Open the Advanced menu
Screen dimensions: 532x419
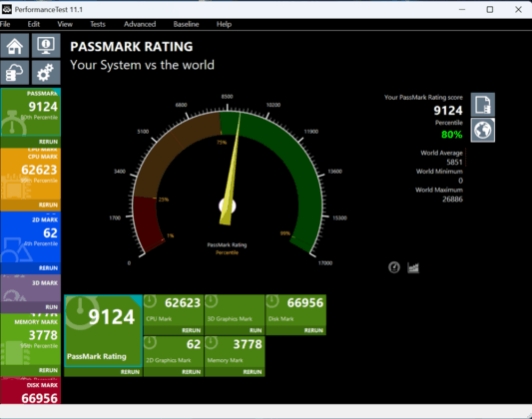[140, 24]
